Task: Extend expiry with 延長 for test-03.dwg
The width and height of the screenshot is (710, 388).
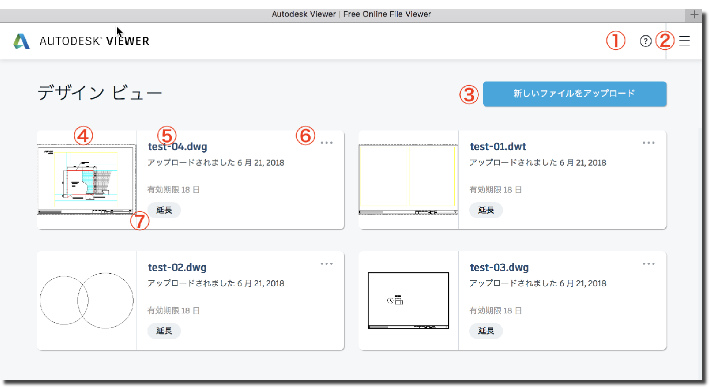Action: click(x=486, y=331)
